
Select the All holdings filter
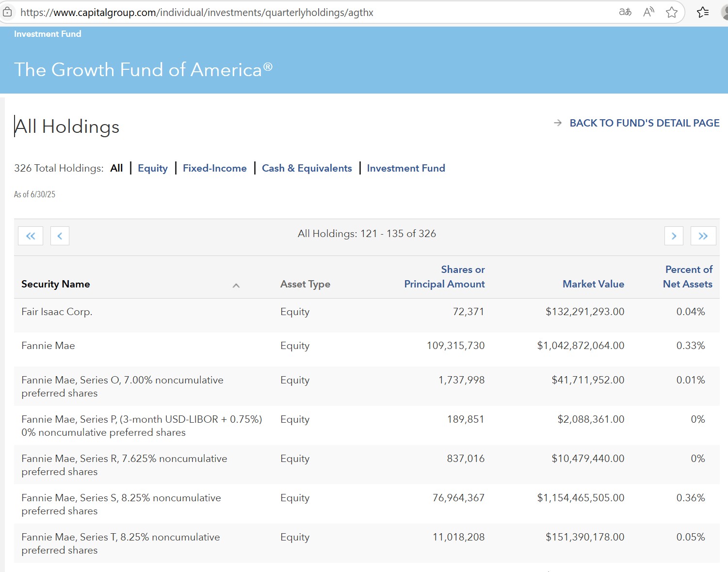click(x=116, y=168)
